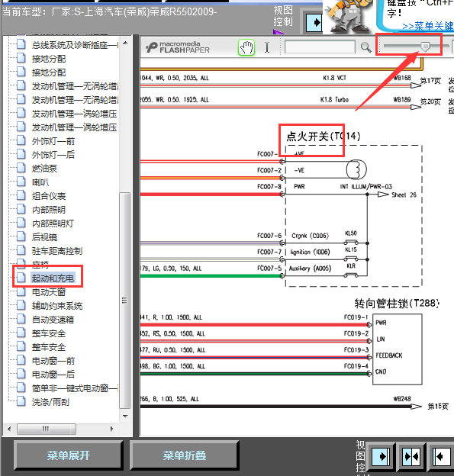Open the 燃油泵 tree item
This screenshot has height=476, width=454.
(44, 169)
